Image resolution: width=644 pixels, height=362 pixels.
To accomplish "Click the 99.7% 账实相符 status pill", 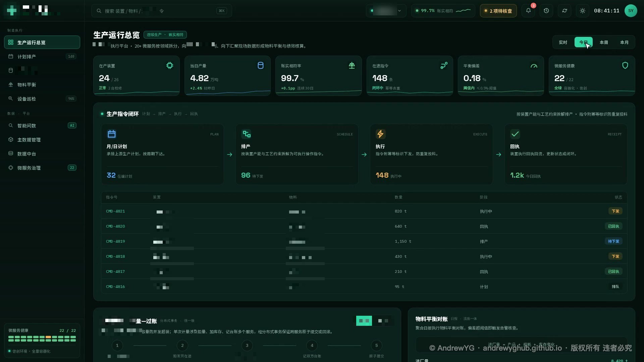I will click(x=443, y=11).
